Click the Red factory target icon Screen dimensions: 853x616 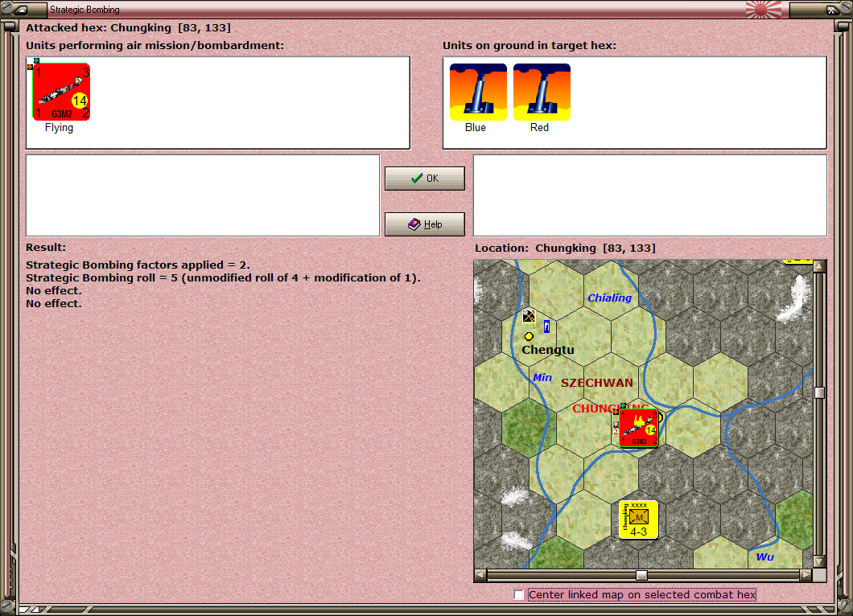(x=542, y=92)
